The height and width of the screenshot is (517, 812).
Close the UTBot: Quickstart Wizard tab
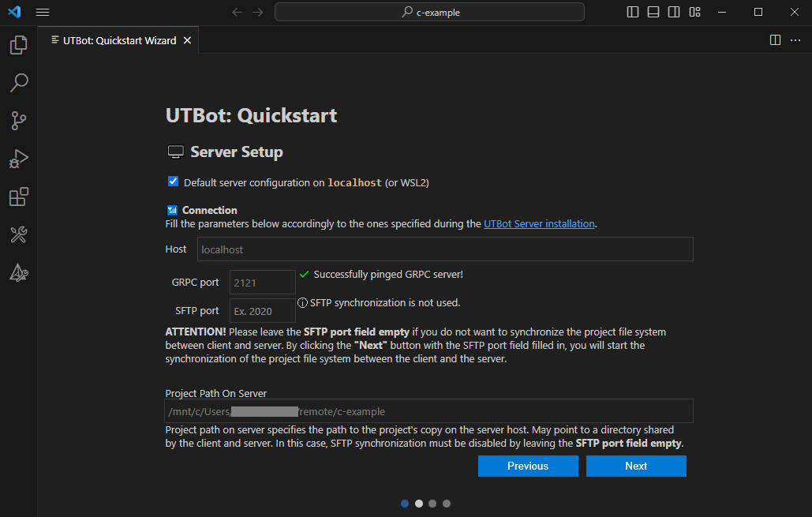(187, 40)
